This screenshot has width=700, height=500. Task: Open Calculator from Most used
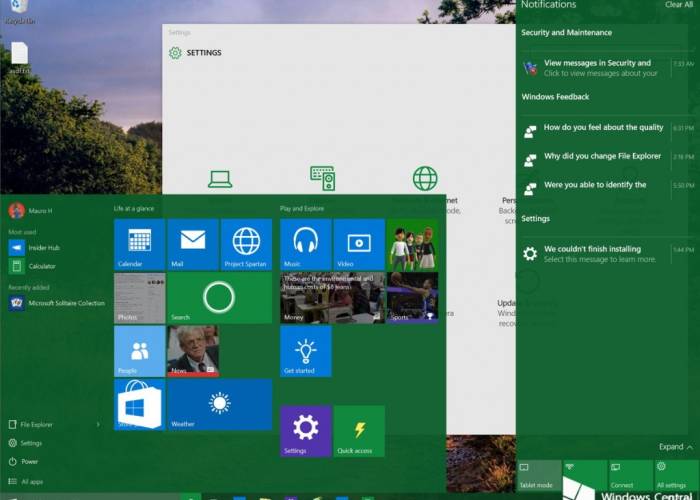pos(33,266)
